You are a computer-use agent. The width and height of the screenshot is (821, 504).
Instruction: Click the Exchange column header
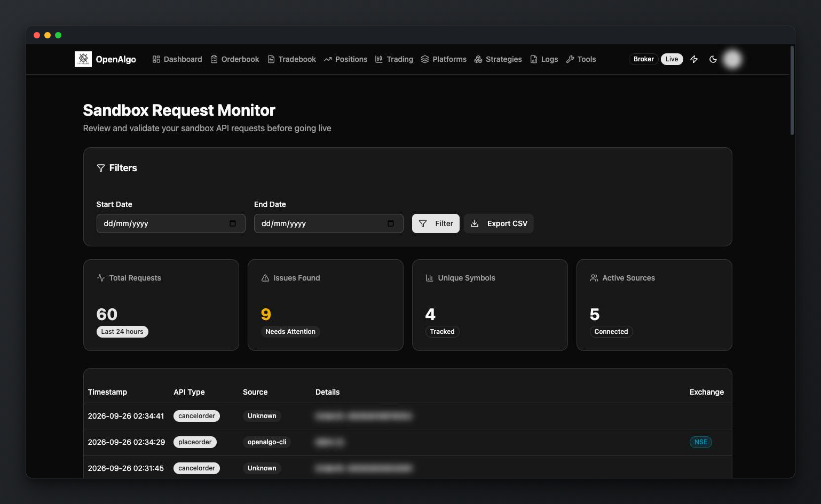(x=707, y=392)
